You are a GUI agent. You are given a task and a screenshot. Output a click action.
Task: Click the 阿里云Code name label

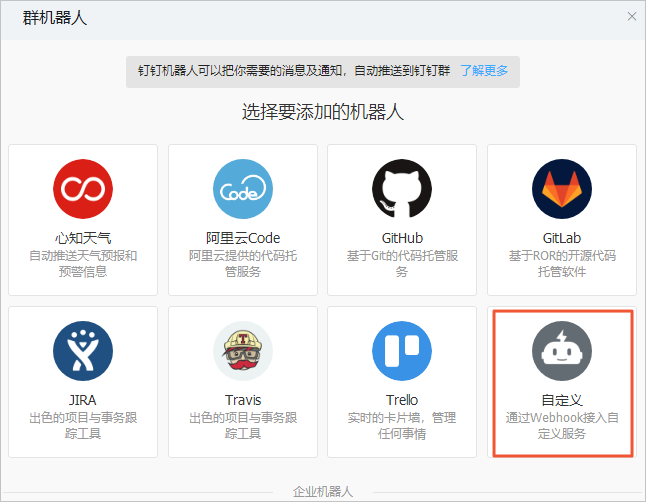(x=243, y=238)
